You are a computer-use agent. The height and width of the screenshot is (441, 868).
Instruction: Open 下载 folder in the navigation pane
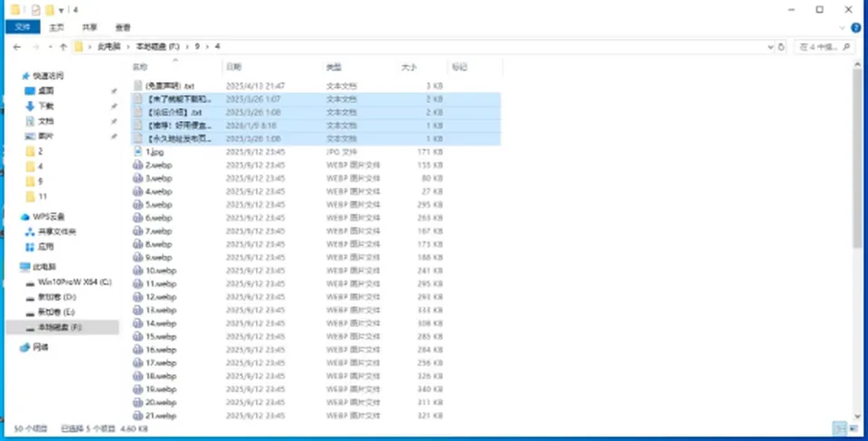coord(46,106)
